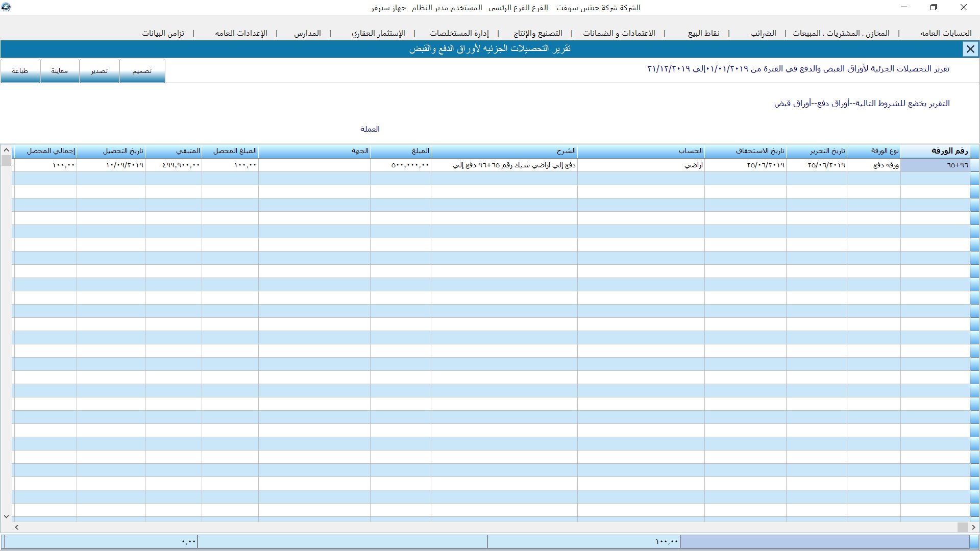Click the الحساب column header

641,151
